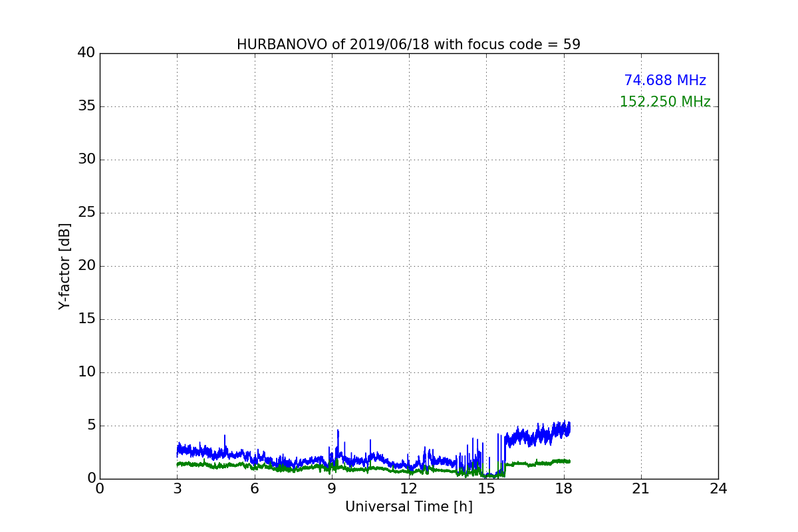
Task: Click y-axis tick label 20
Action: tap(86, 266)
